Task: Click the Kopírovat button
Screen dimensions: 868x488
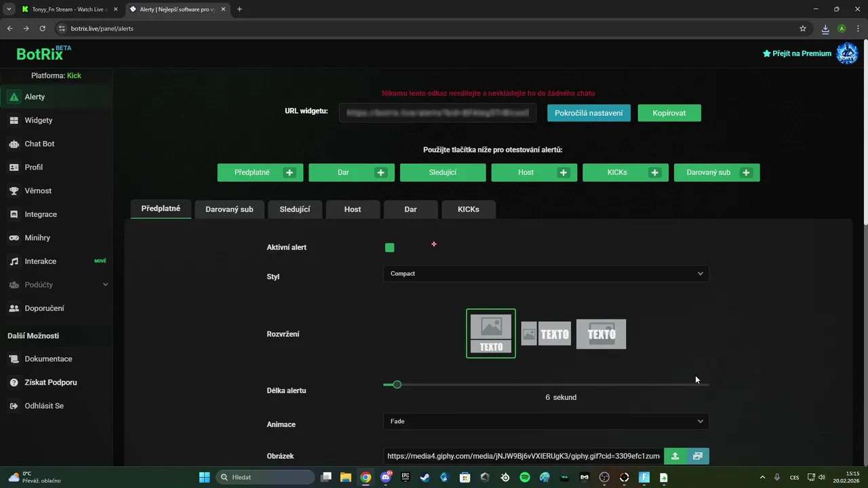Action: [x=669, y=113]
